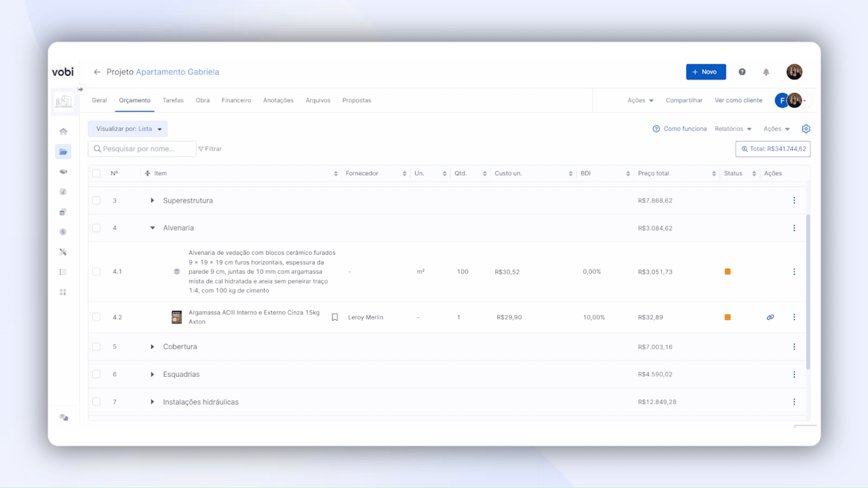Screen dimensions: 868x488
Task: Open the three-dot menu for Alvenaria
Action: pyautogui.click(x=794, y=228)
